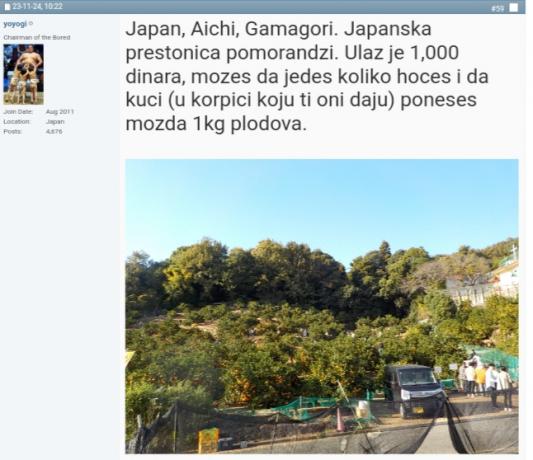Click the 'Chairman of the Bored' user title

[x=37, y=37]
